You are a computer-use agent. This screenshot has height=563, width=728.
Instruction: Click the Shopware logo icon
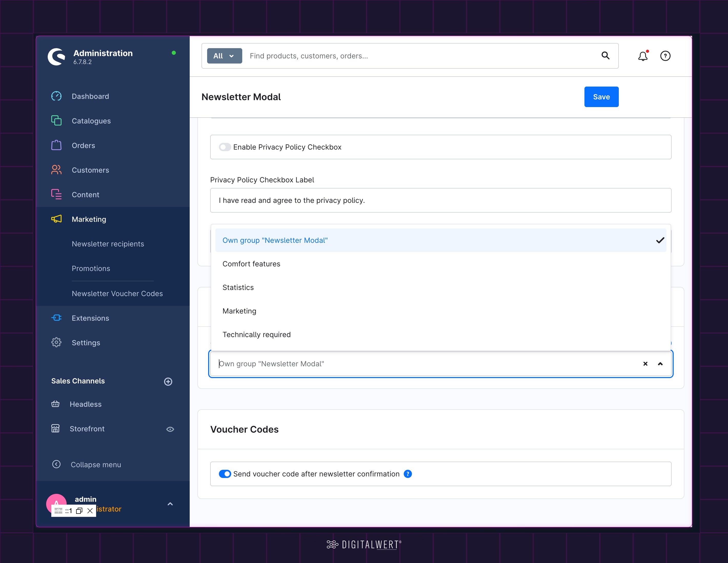click(x=56, y=57)
